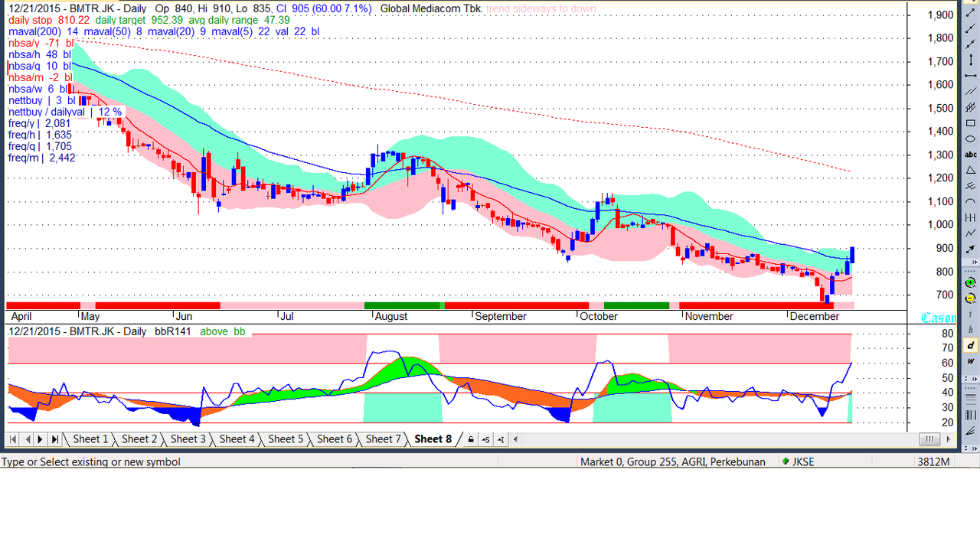Click the yellow zoom out icon
Image resolution: width=980 pixels, height=551 pixels.
pos(970,298)
